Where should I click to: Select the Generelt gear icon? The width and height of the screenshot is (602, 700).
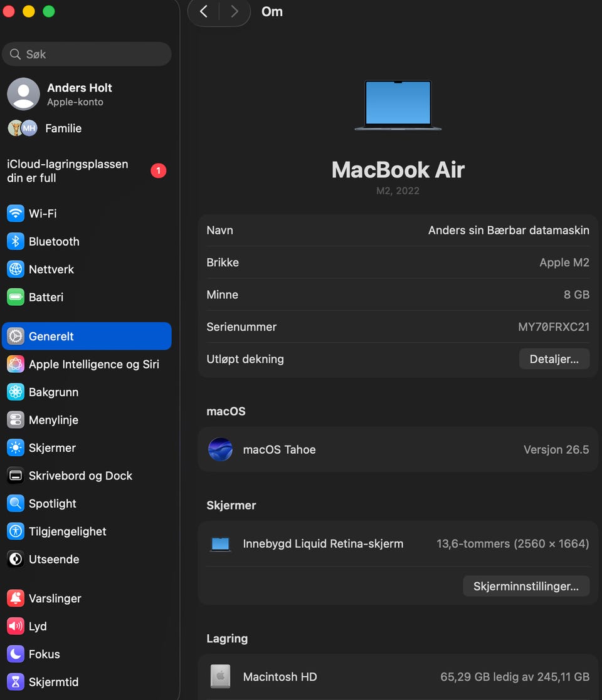tap(16, 336)
